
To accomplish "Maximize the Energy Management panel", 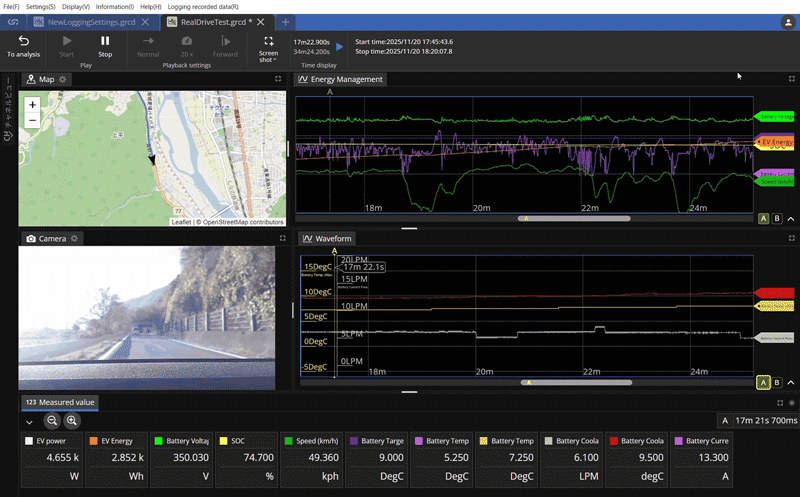I will point(791,79).
